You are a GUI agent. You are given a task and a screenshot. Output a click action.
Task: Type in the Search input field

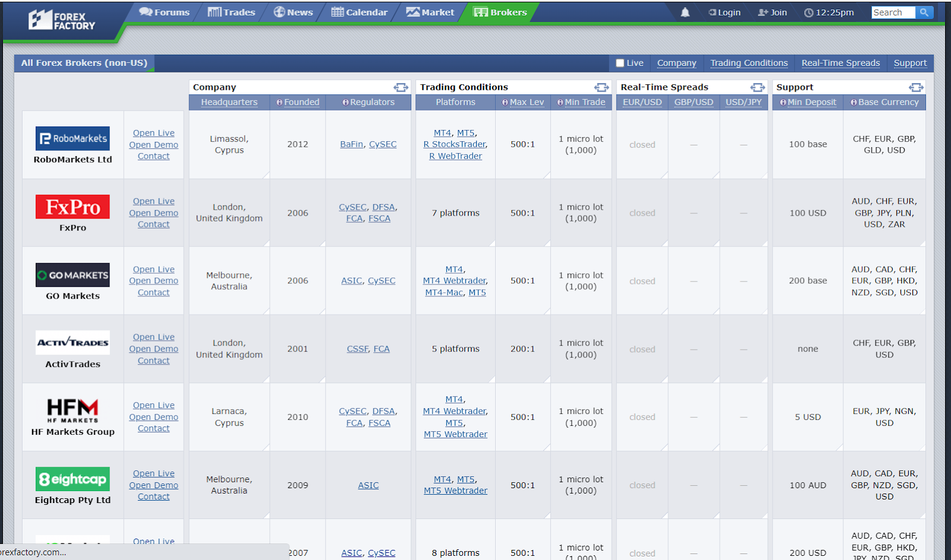point(893,12)
